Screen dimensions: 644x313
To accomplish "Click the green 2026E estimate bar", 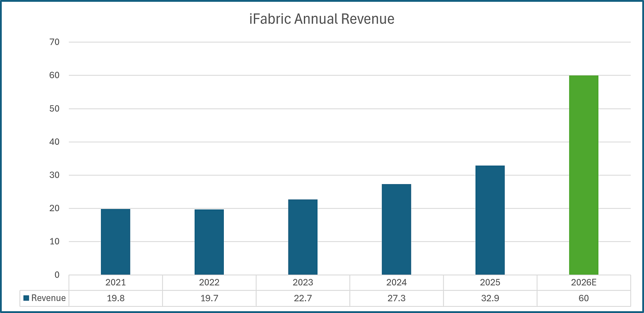I will (584, 175).
